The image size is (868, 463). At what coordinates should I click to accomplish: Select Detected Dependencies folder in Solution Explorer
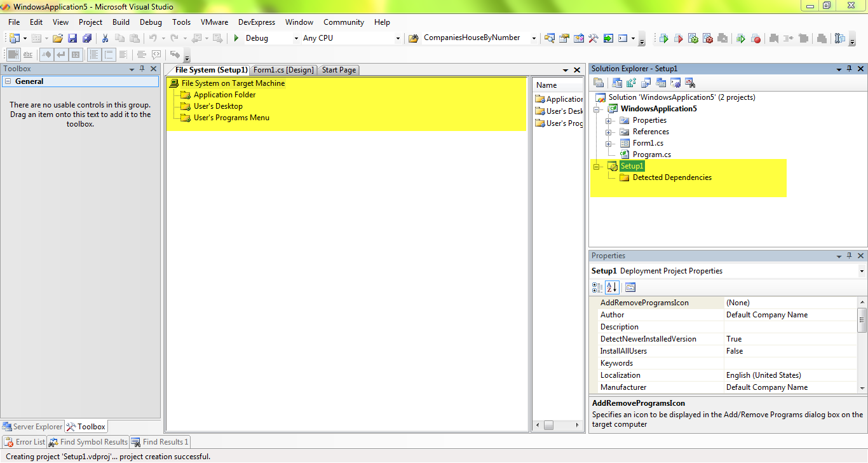(x=672, y=177)
